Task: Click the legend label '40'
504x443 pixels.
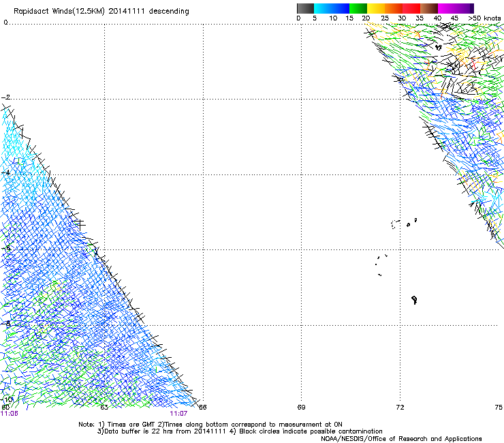Action: coord(437,18)
